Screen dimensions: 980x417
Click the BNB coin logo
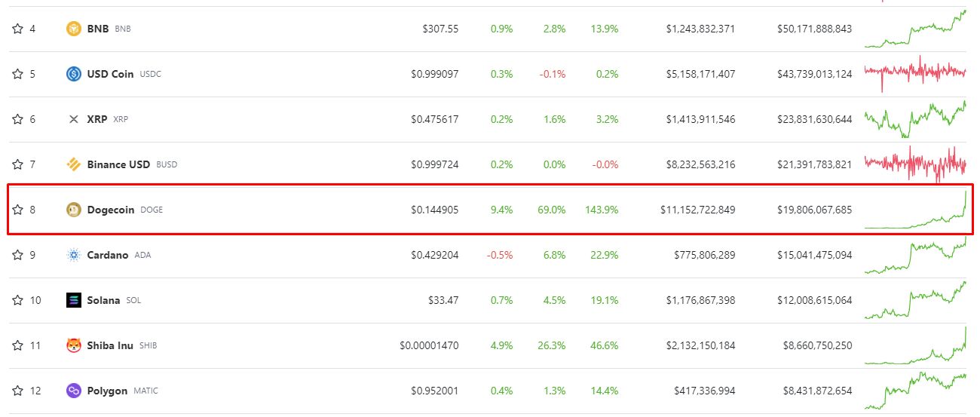click(x=74, y=29)
